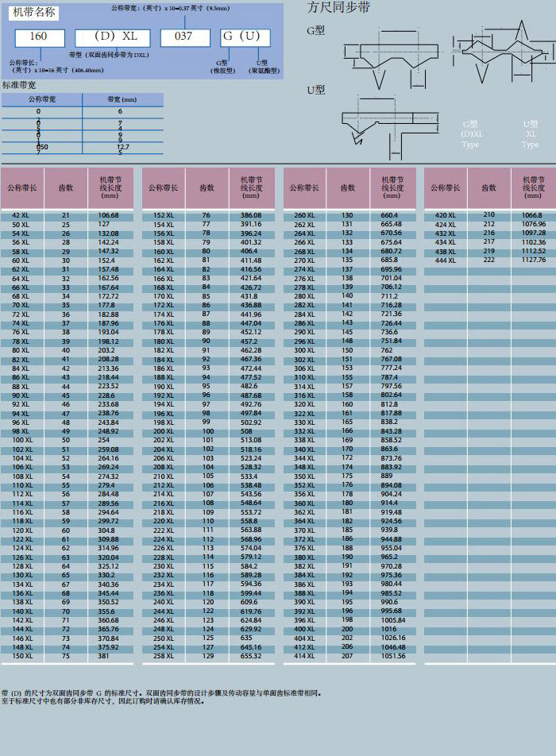The image size is (556, 756).
Task: Click the 42 XL table cell
Action: (21, 215)
